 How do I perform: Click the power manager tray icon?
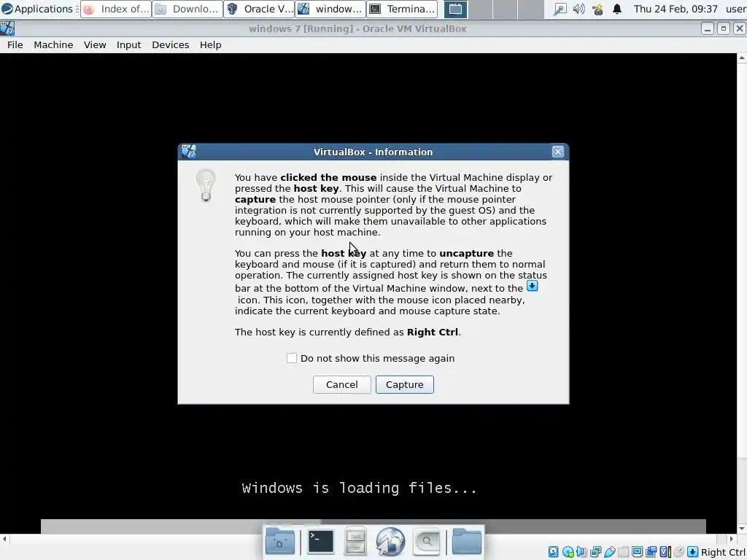pos(598,9)
